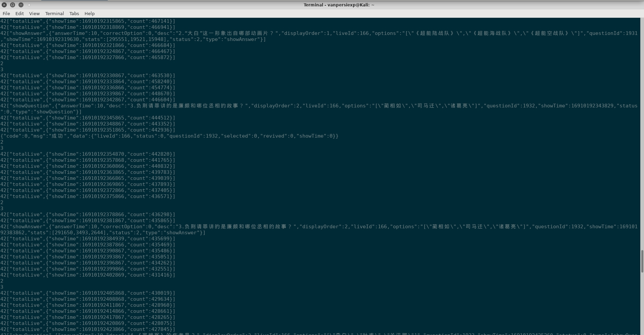
Task: Open the View menu
Action: (34, 13)
